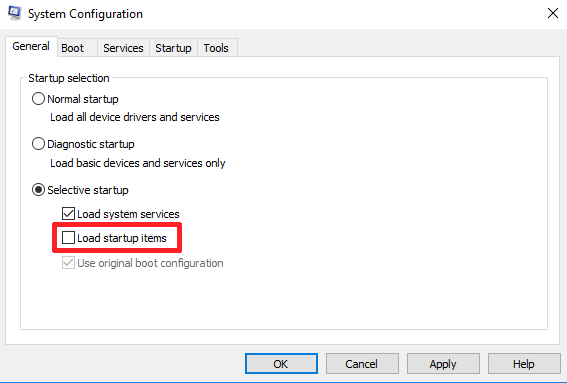This screenshot has height=383, width=567.
Task: Click the Cancel button
Action: (x=362, y=363)
